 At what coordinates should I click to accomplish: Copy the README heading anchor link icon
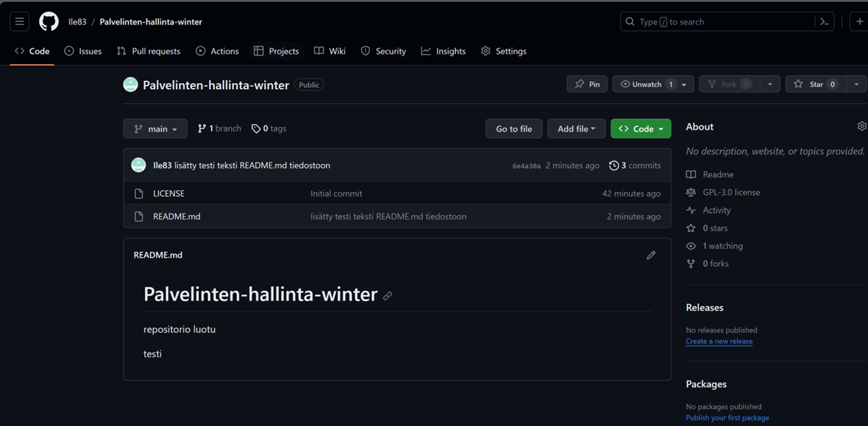(x=387, y=296)
